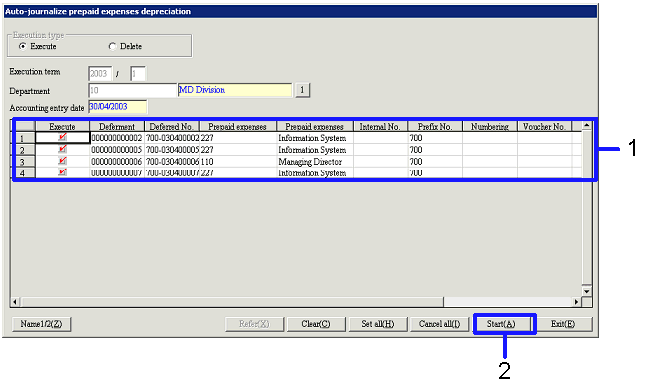Click the Department code field

[x=133, y=90]
